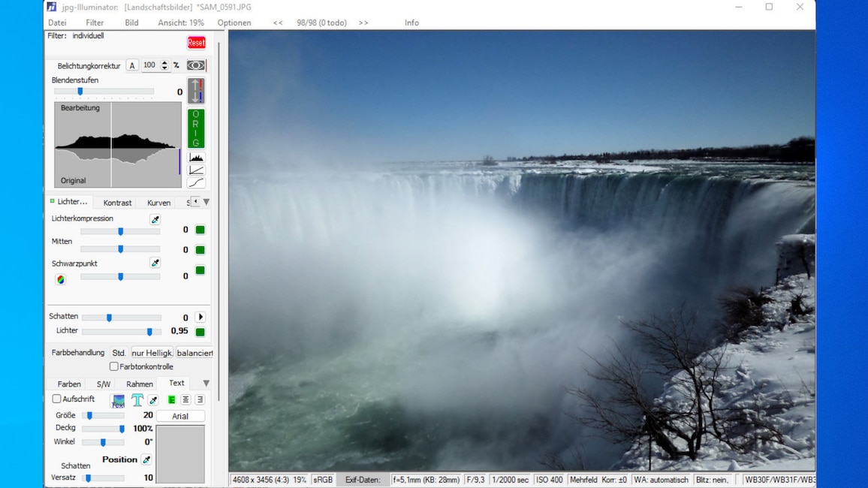Image resolution: width=868 pixels, height=488 pixels.
Task: Click the Winkel angle slider
Action: pyautogui.click(x=104, y=442)
